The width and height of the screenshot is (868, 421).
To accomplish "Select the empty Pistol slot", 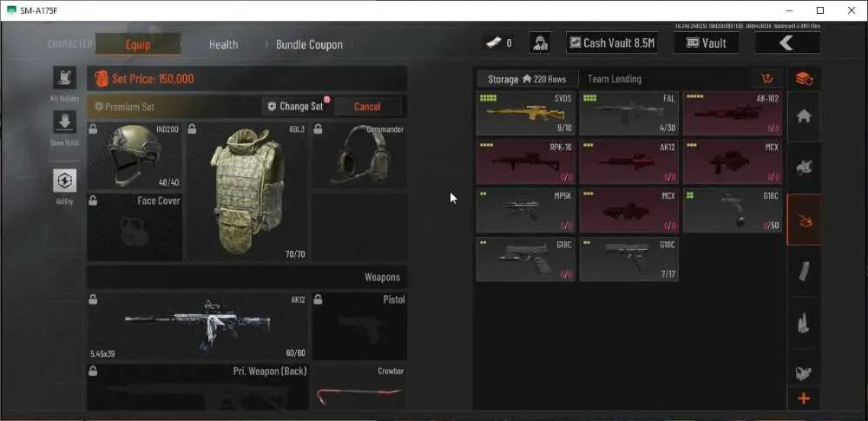I will point(360,327).
